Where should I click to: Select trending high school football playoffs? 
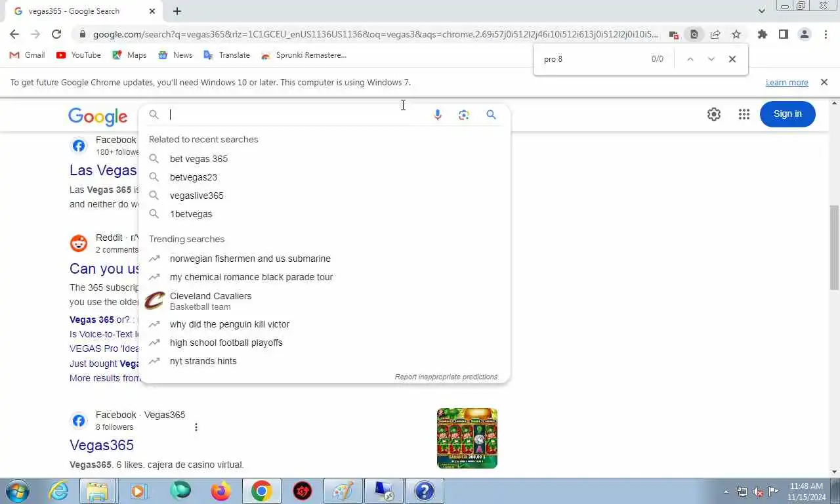[324, 343]
